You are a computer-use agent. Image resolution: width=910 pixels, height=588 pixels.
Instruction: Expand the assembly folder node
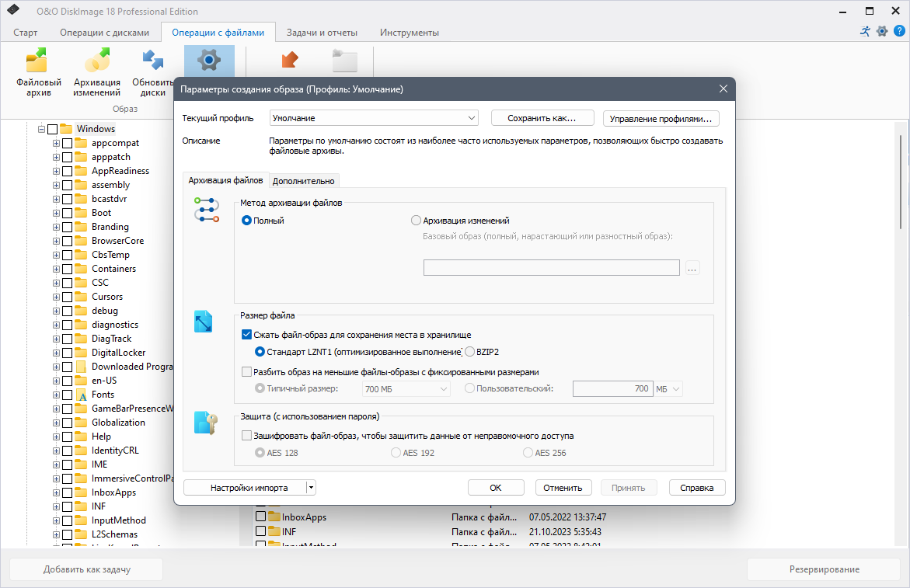[56, 186]
